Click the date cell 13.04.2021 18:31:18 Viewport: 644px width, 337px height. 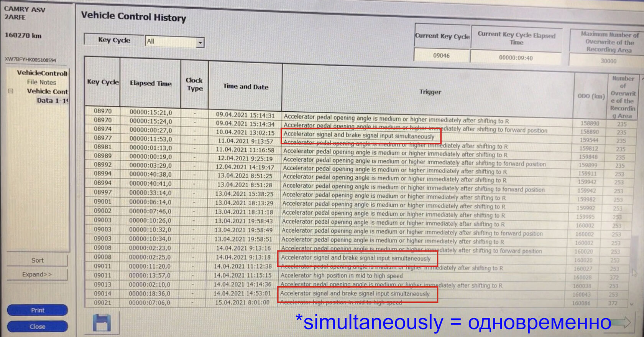(244, 212)
